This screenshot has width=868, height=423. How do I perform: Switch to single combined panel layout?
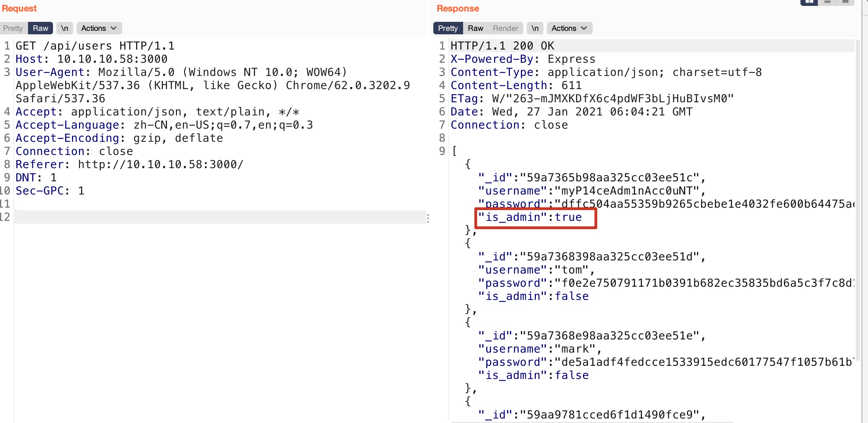point(845,2)
